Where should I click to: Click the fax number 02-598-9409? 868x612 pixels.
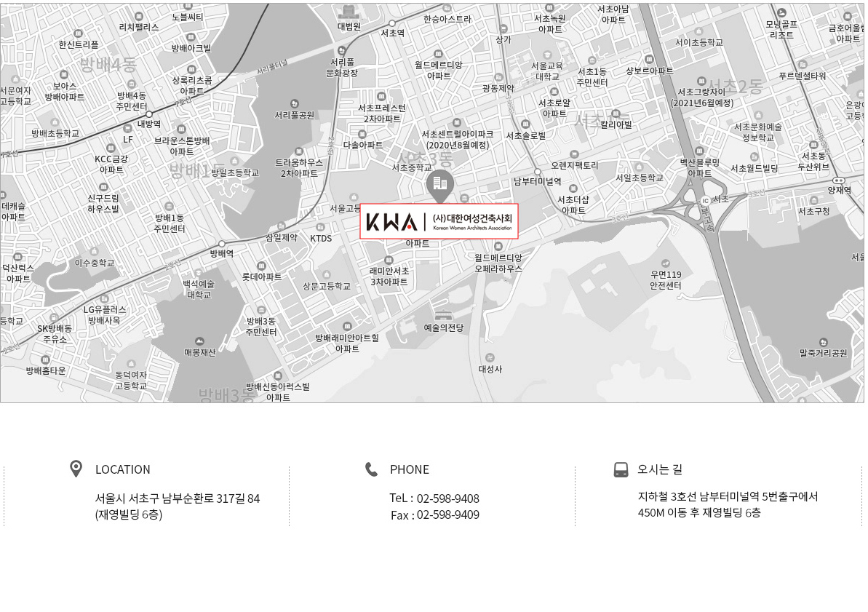click(447, 515)
